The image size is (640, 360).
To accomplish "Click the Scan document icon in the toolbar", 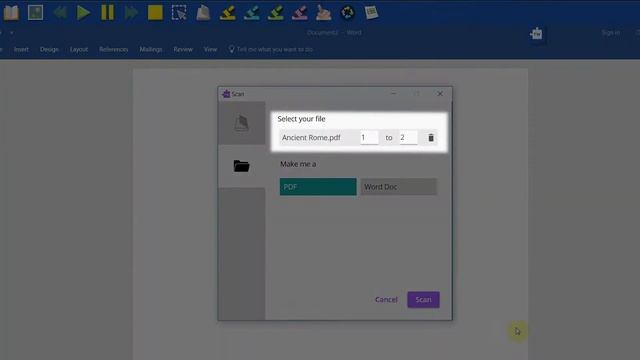I will [x=203, y=13].
